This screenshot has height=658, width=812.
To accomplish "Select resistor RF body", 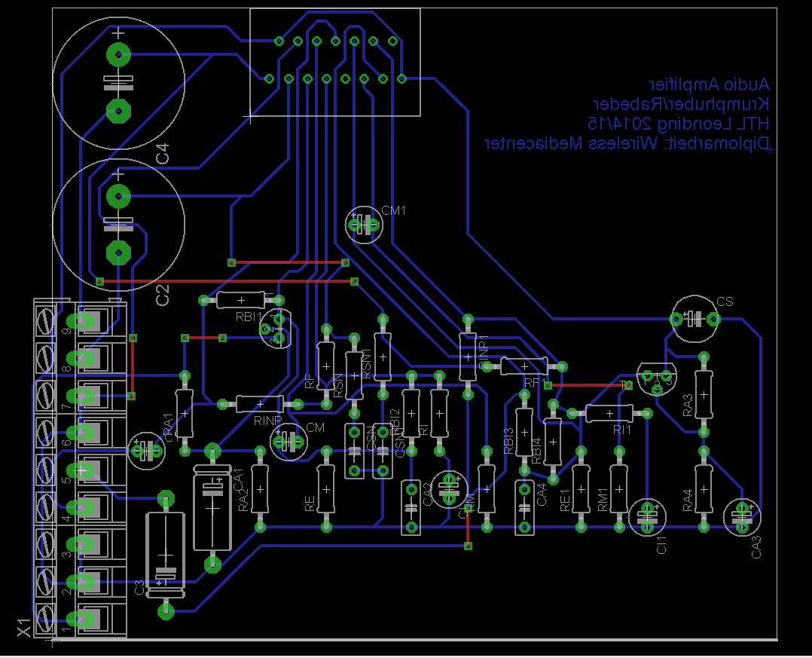I will point(325,366).
